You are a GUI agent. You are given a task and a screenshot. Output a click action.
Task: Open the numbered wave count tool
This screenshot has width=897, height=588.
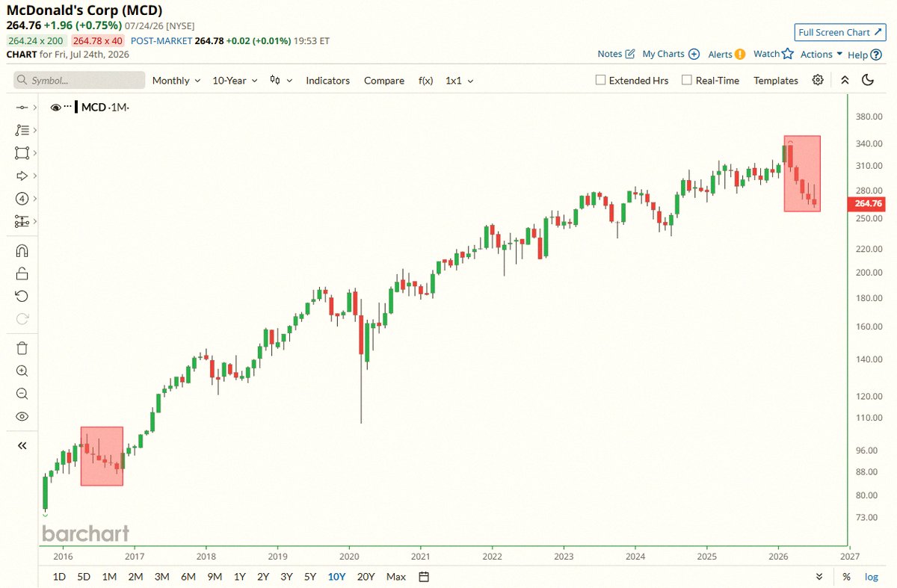22,199
